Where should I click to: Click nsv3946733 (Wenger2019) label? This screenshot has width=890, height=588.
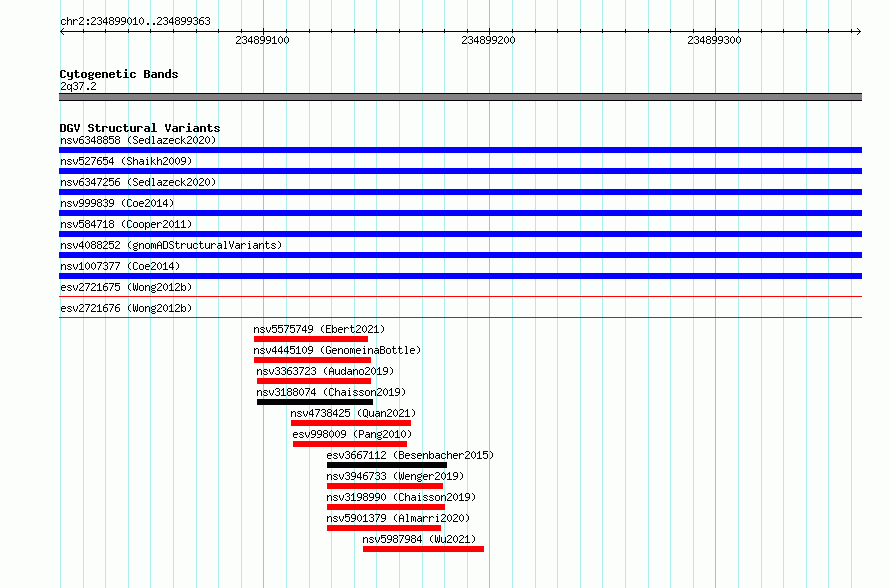click(395, 476)
